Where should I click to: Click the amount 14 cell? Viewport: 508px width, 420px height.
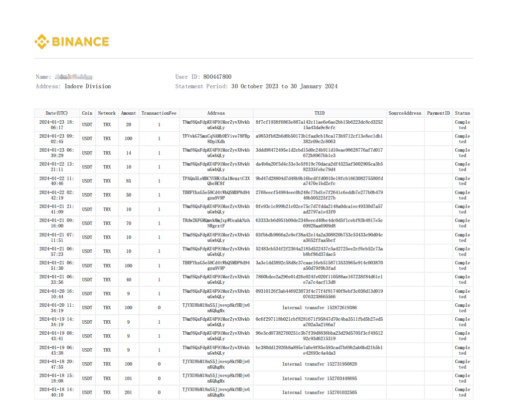[129, 153]
